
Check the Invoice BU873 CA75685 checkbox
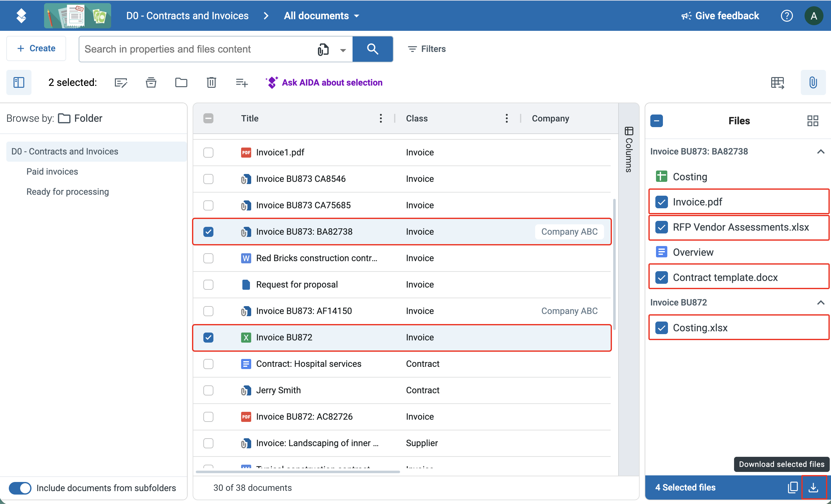tap(208, 205)
